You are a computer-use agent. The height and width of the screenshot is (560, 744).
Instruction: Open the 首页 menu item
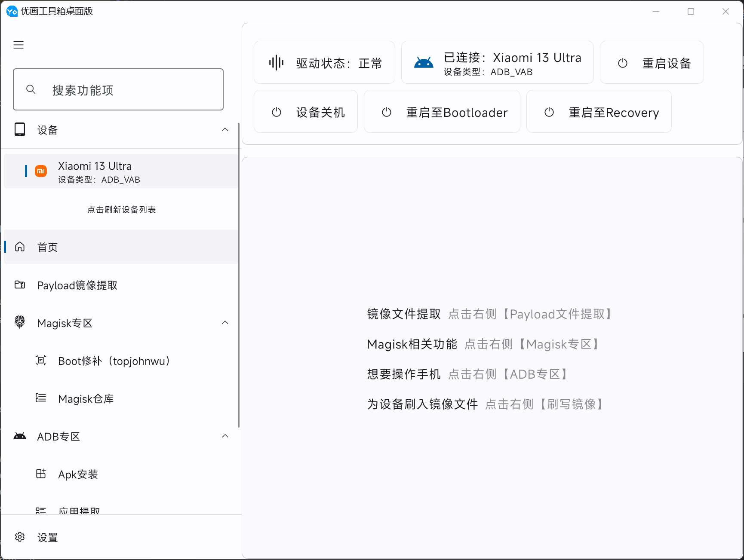[x=121, y=247]
